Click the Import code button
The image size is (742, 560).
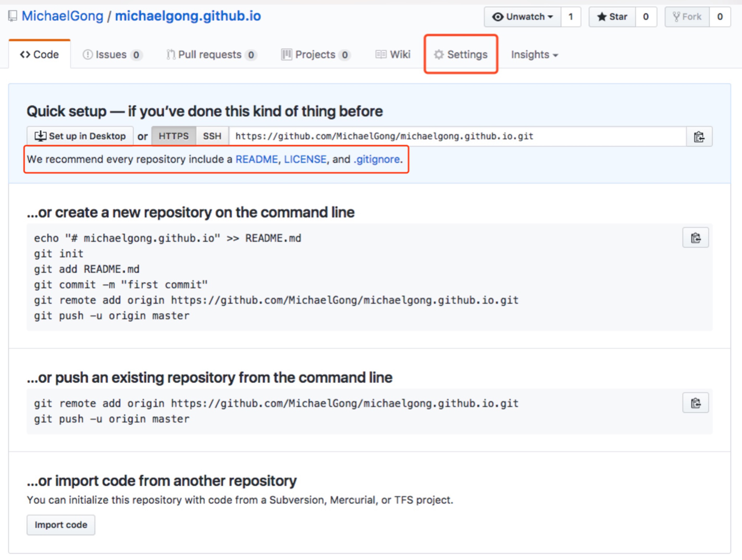point(61,525)
